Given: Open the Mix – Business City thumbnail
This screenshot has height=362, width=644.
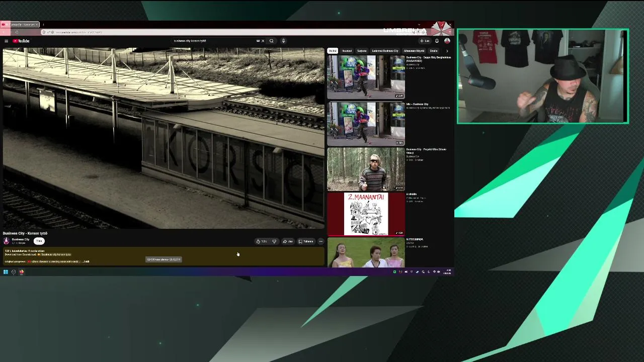Looking at the screenshot, I should tap(366, 124).
